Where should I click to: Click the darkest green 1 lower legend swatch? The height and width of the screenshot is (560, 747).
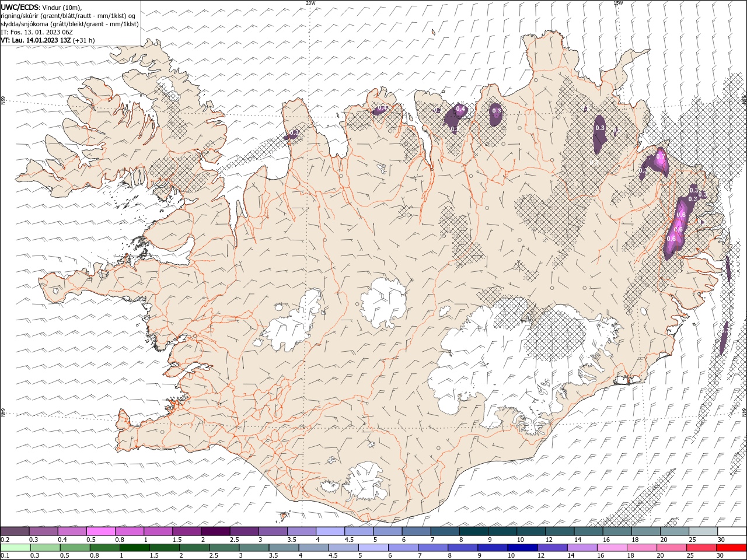(134, 547)
